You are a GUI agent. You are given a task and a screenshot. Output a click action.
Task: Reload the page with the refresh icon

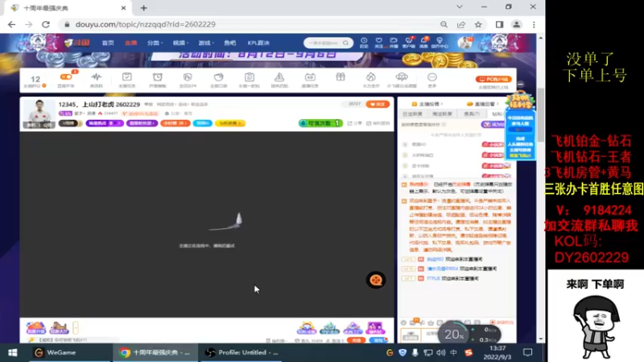(46, 25)
